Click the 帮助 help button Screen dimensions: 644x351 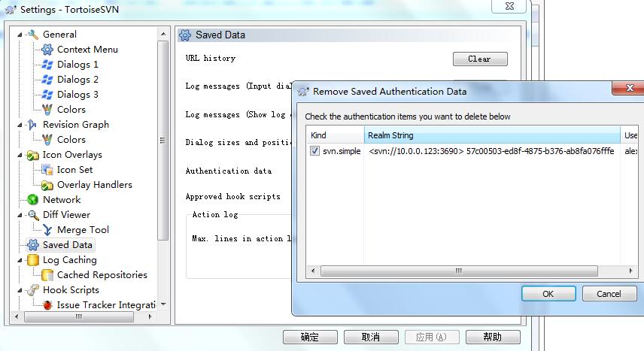(493, 337)
